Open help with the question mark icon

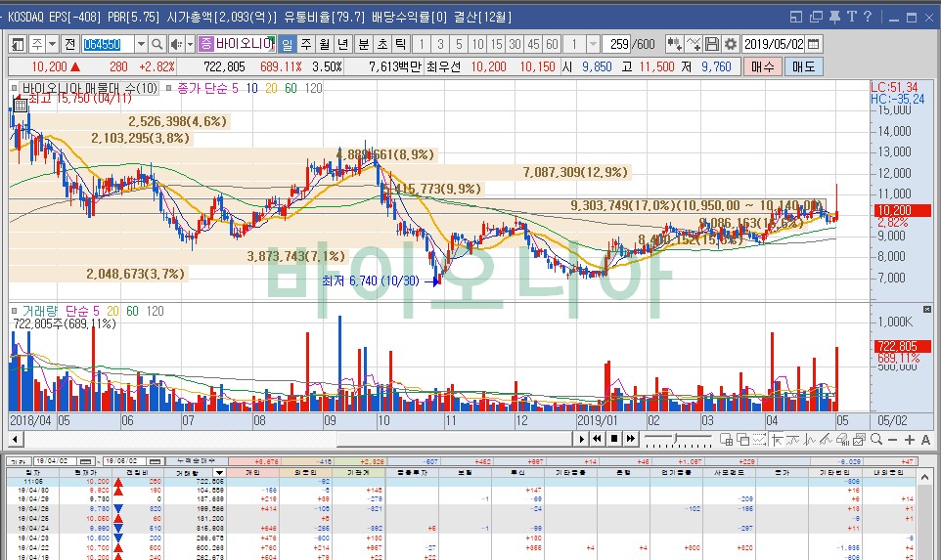868,17
